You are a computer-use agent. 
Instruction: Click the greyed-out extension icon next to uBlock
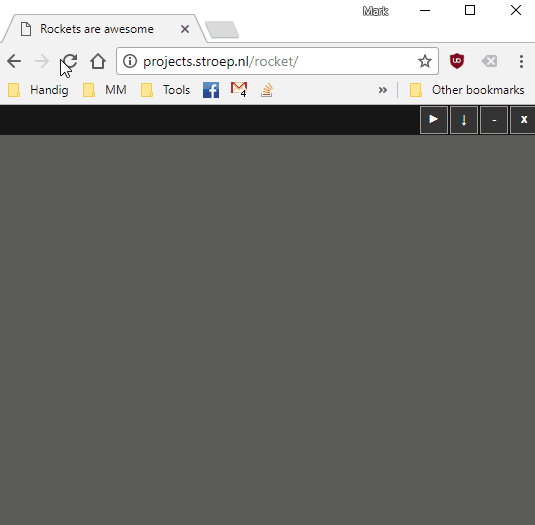click(x=489, y=61)
